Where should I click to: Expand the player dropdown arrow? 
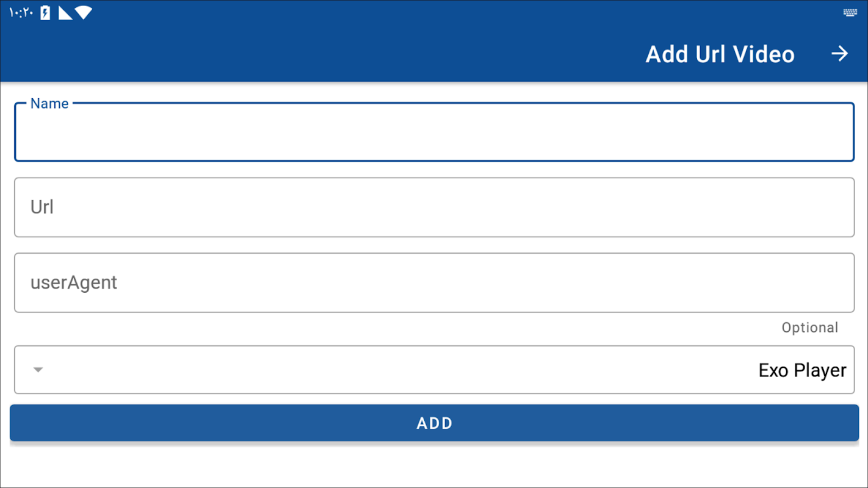coord(38,370)
